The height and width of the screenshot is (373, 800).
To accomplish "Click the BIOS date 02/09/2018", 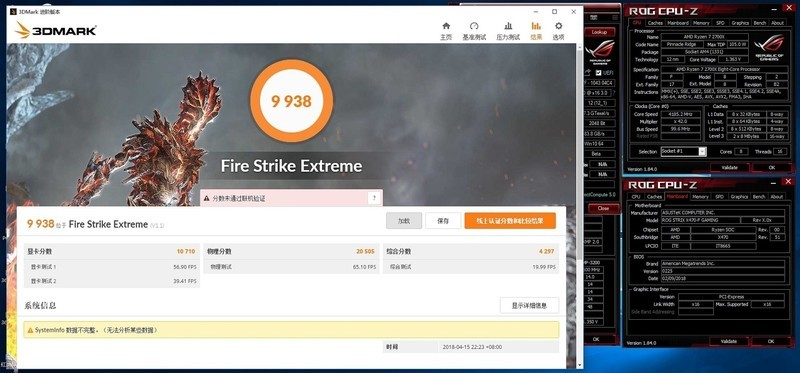I will (x=722, y=279).
